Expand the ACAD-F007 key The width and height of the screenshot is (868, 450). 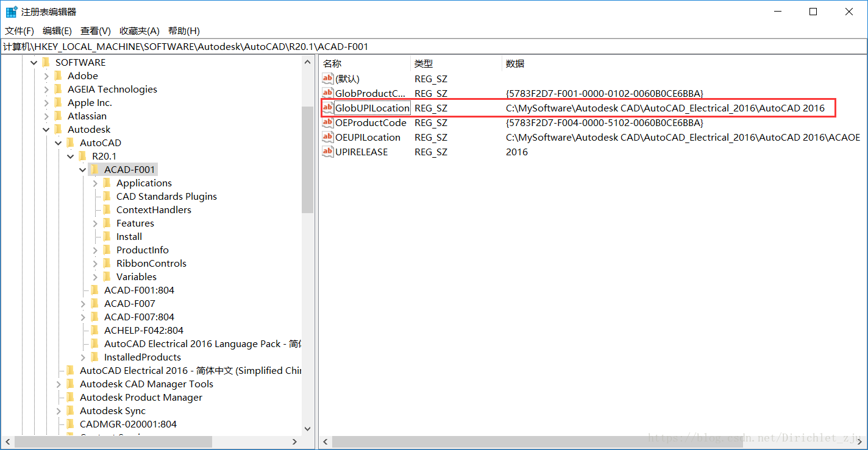(x=83, y=303)
